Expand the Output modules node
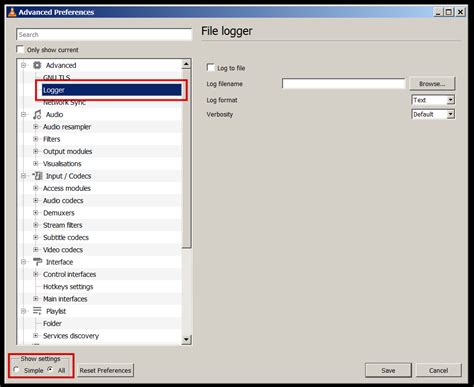The width and height of the screenshot is (474, 387). click(x=36, y=151)
